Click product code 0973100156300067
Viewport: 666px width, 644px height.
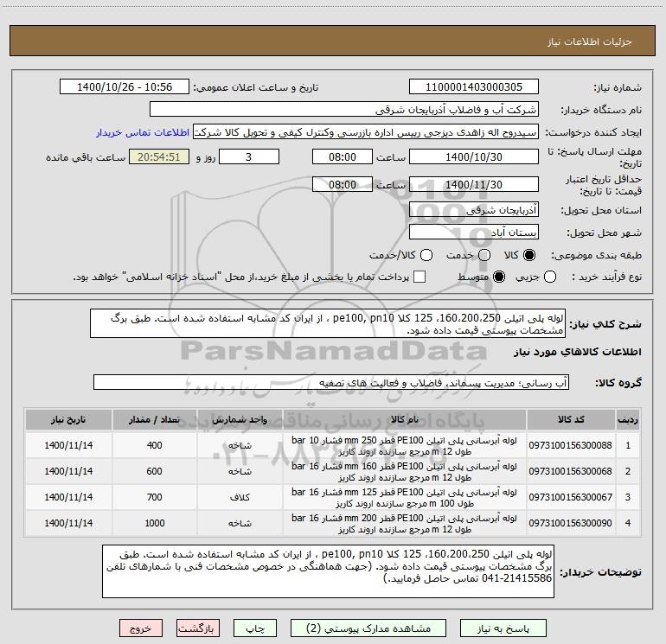(571, 497)
